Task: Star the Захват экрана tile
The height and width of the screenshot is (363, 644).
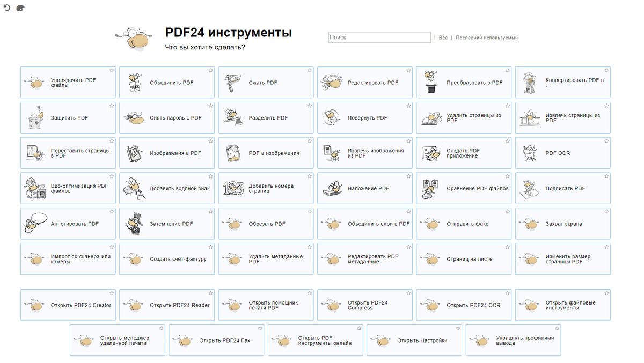Action: (606, 212)
